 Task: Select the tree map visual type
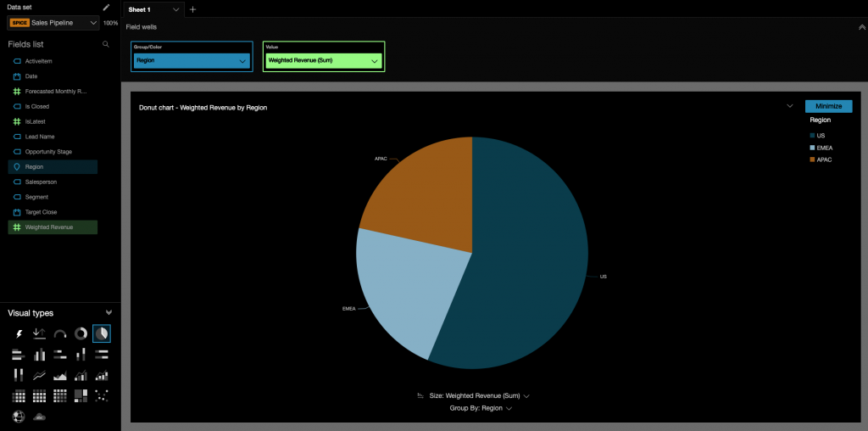tap(81, 395)
